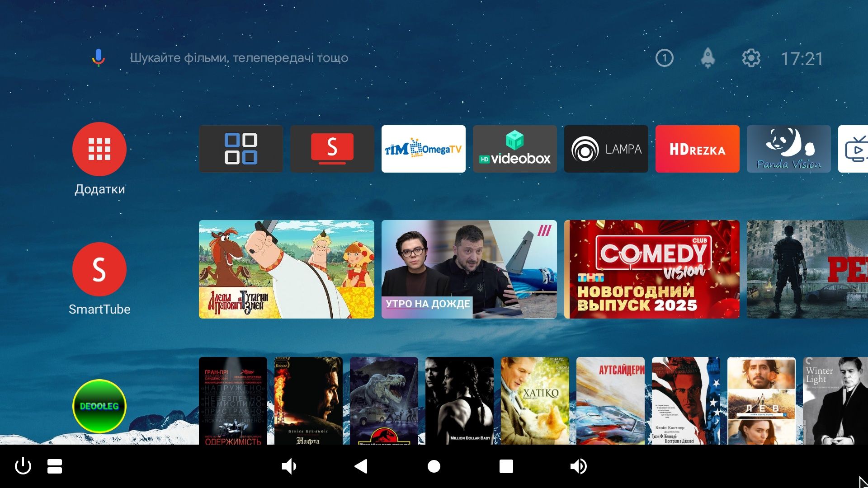Play Comedy Club Новогодний выпуск 2025
The height and width of the screenshot is (488, 868).
(652, 269)
